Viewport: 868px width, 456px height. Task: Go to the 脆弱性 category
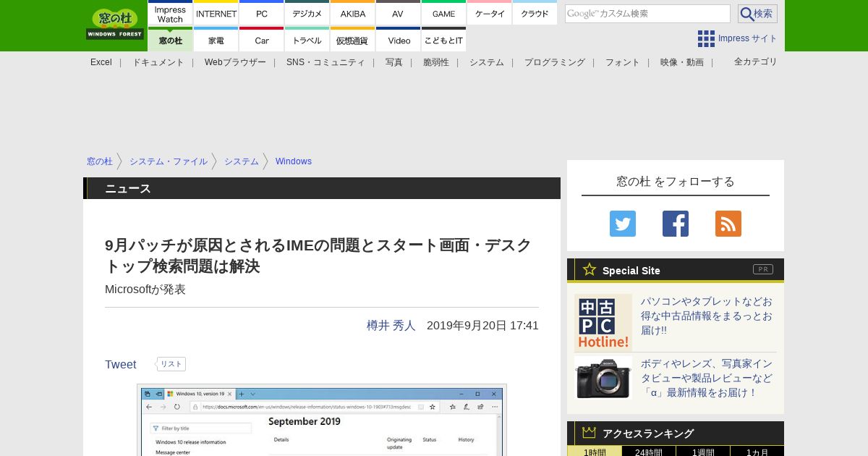pyautogui.click(x=436, y=62)
